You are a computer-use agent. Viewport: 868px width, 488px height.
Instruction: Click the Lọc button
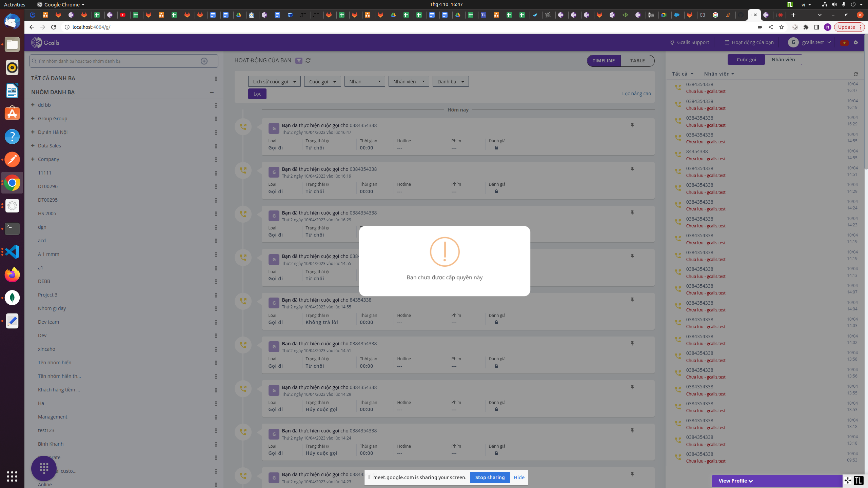click(x=257, y=94)
